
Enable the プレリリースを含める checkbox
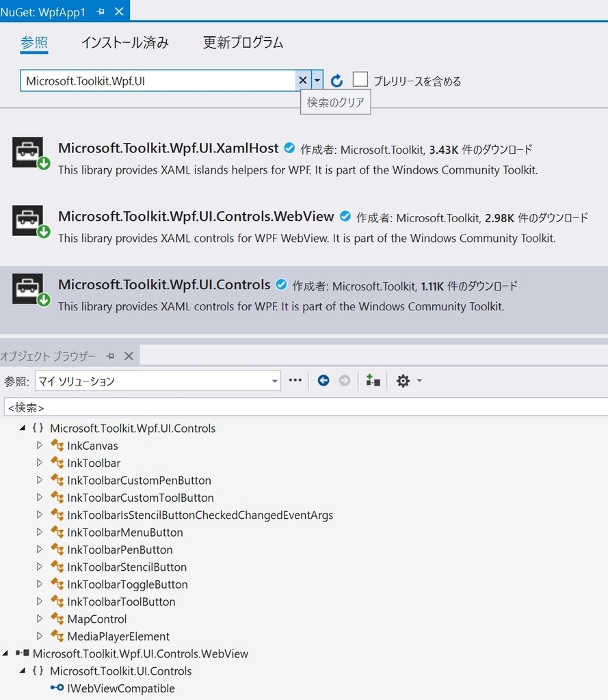point(360,79)
